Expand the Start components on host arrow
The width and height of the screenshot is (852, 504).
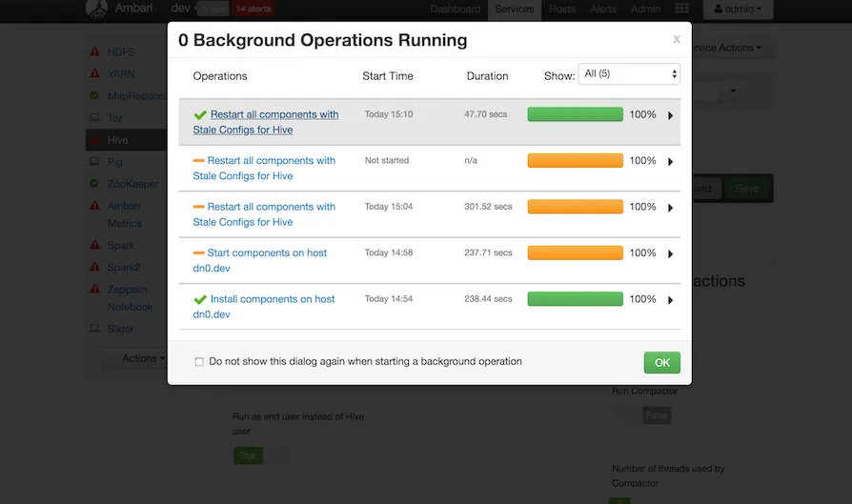[671, 253]
